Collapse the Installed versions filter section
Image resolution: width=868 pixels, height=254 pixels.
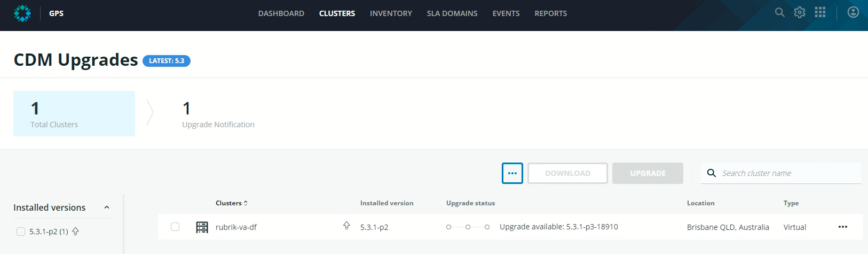tap(107, 207)
